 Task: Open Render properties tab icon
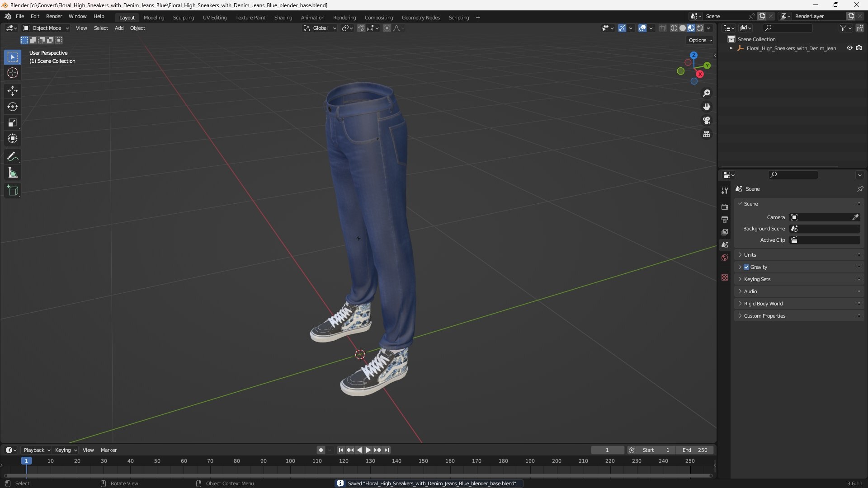[x=725, y=206]
